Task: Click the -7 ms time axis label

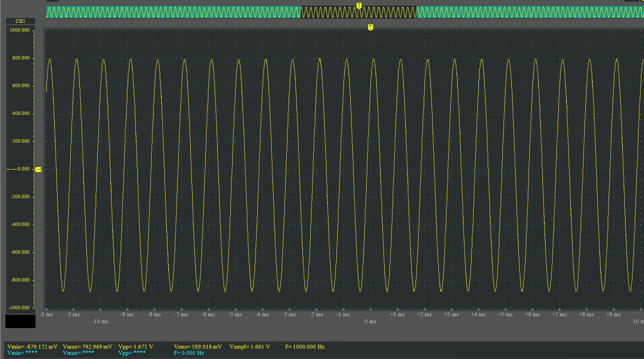Action: pos(181,314)
